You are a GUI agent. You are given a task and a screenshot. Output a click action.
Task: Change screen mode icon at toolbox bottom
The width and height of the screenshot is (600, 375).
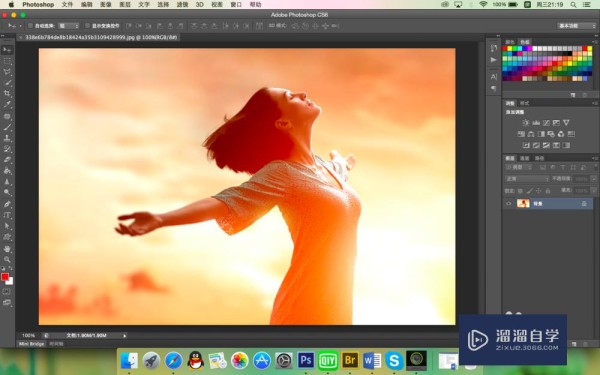[7, 303]
